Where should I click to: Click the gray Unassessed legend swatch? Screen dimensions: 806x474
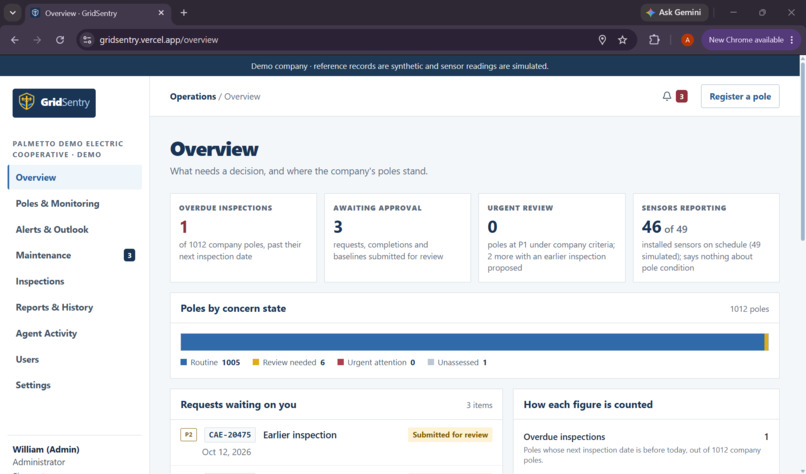click(x=431, y=362)
